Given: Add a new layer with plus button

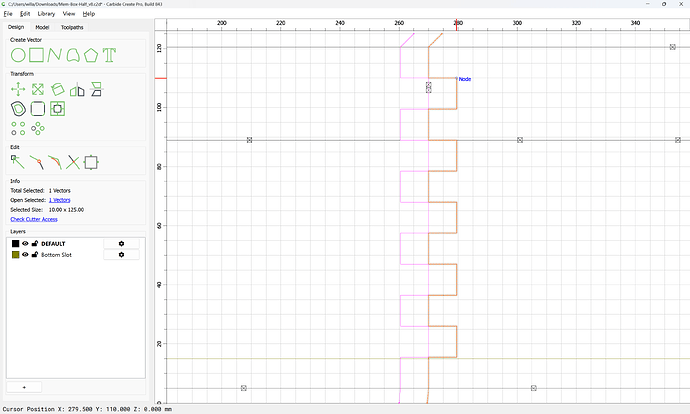Looking at the screenshot, I should (24, 387).
